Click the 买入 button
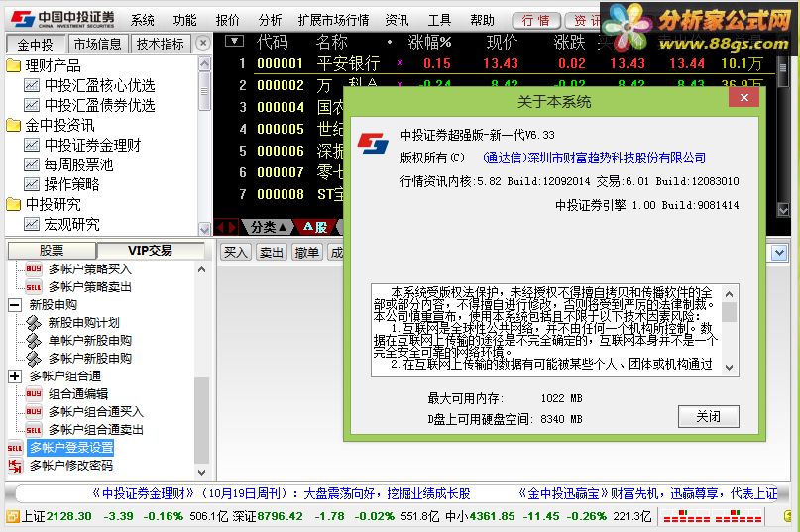The width and height of the screenshot is (800, 532). [235, 252]
